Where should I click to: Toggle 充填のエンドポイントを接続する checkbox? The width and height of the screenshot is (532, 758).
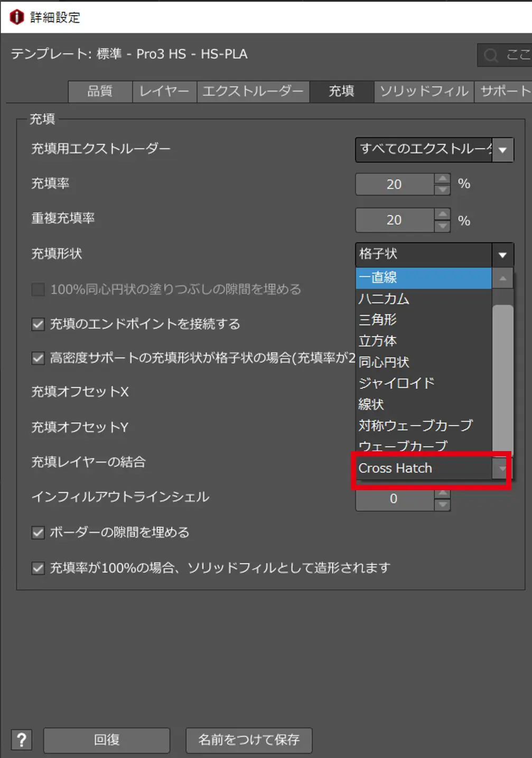point(38,324)
